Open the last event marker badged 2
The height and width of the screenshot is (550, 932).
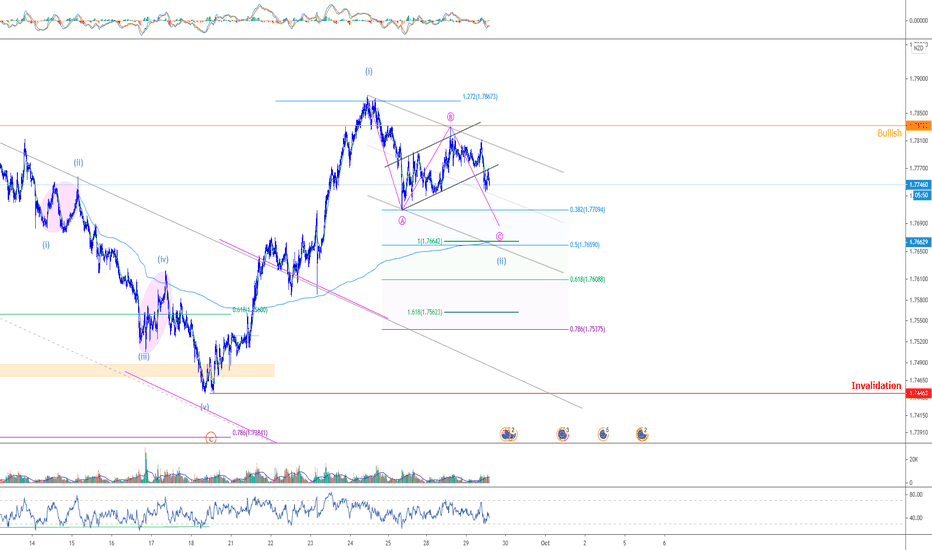click(x=642, y=435)
